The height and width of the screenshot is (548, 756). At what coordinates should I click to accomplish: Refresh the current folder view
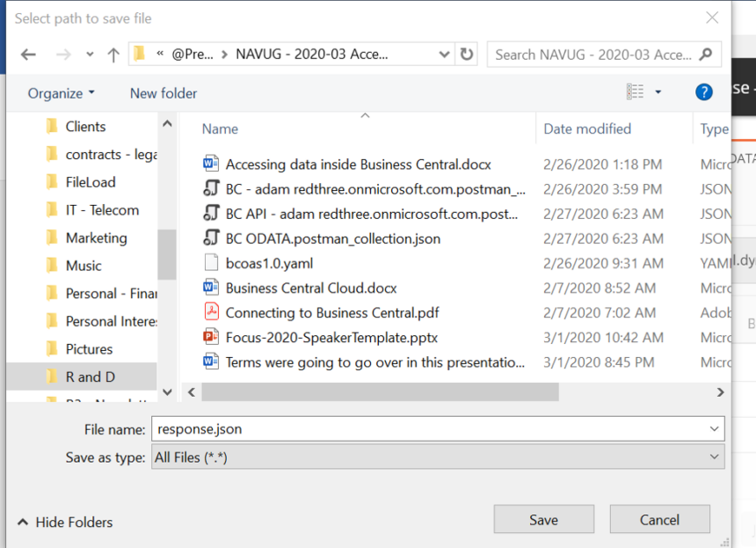point(466,54)
